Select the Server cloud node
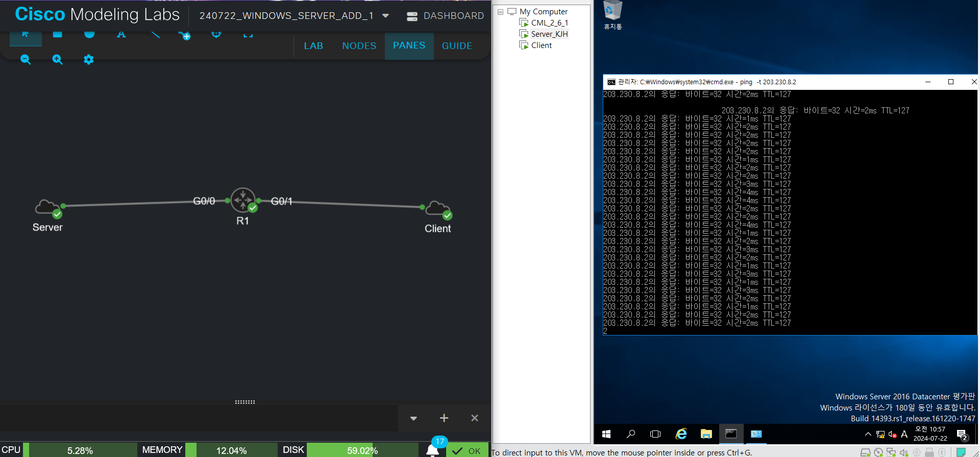980x457 pixels. 48,208
